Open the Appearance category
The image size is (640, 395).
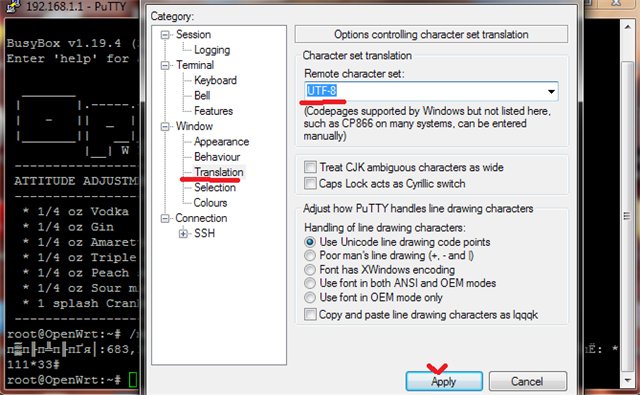(x=222, y=142)
